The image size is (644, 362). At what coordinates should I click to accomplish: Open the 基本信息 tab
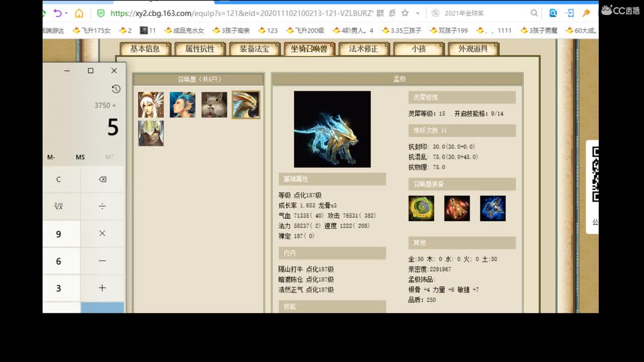[x=145, y=49]
